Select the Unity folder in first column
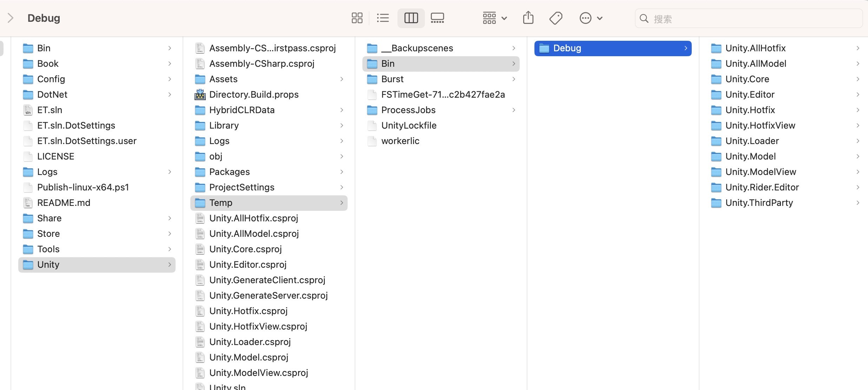 (x=97, y=265)
